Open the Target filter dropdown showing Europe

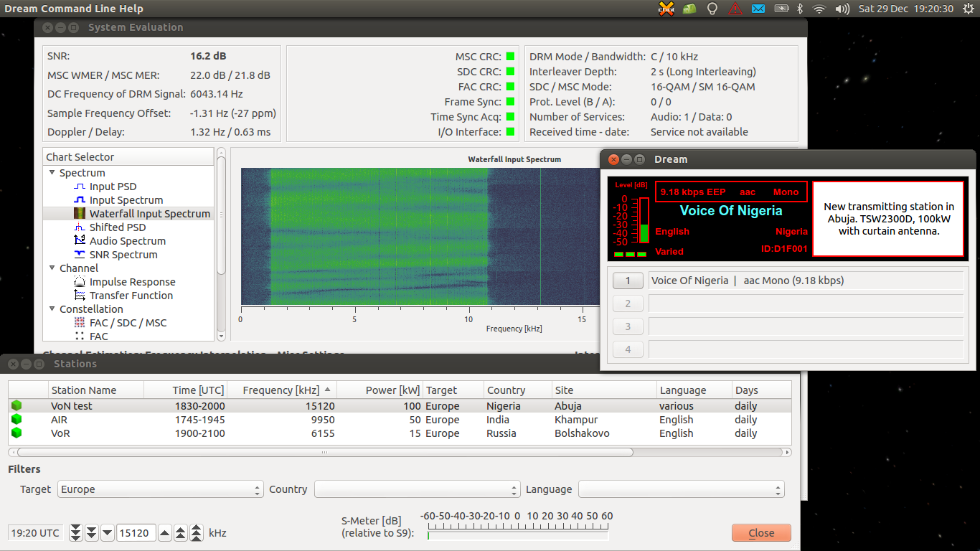(x=160, y=489)
